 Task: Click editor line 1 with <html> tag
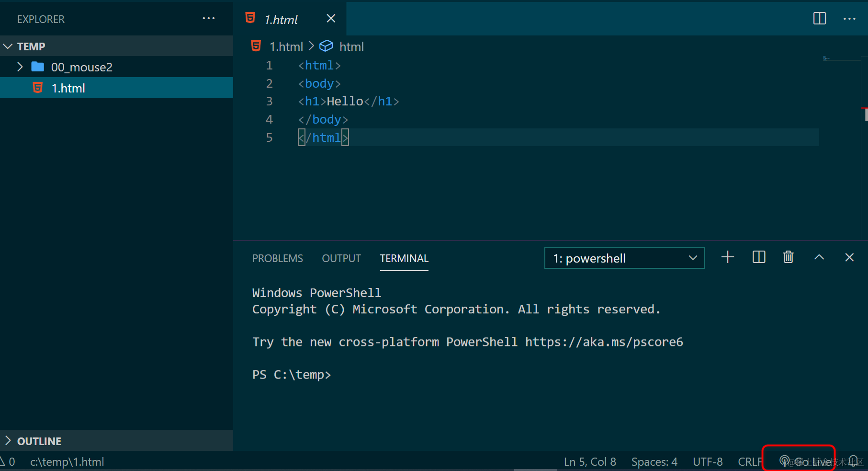pyautogui.click(x=319, y=65)
